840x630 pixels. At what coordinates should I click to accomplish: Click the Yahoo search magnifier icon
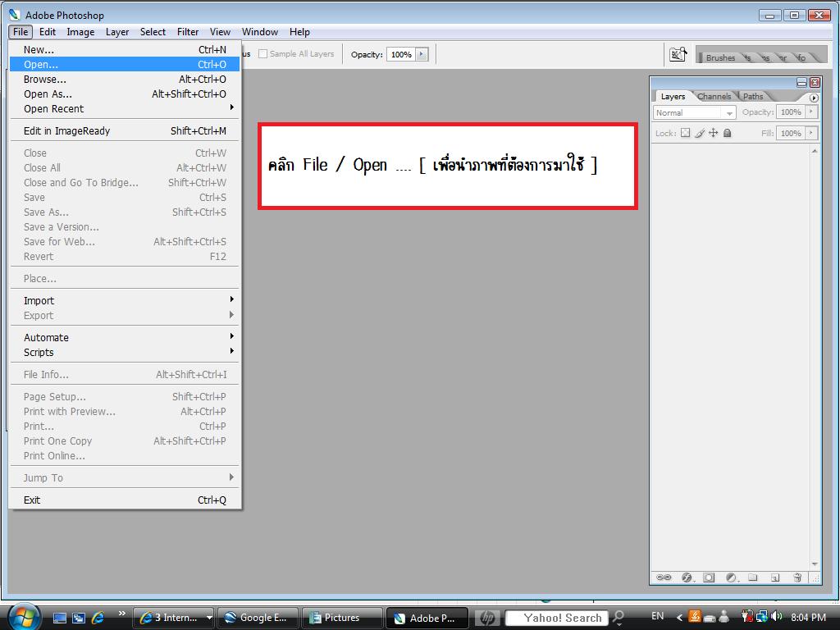(619, 618)
